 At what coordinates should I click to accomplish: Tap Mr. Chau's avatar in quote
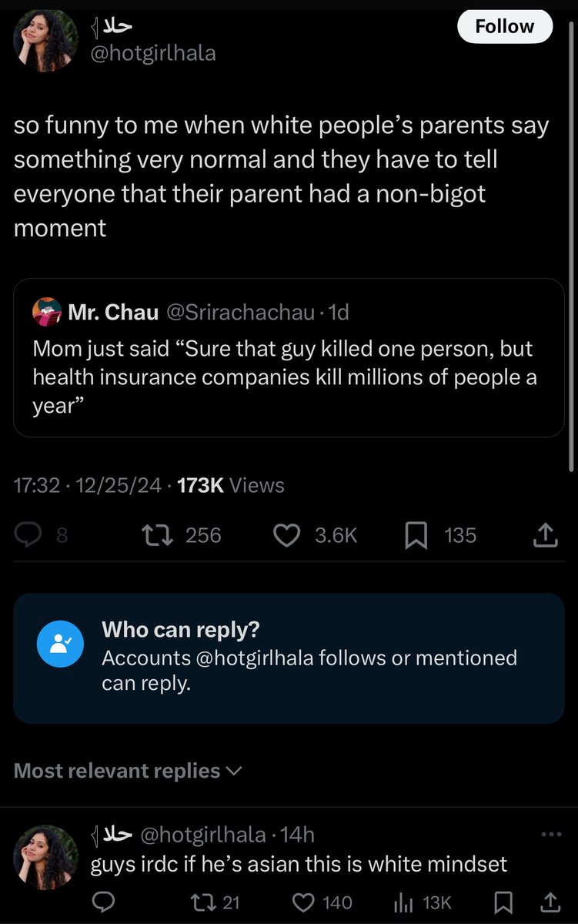46,312
